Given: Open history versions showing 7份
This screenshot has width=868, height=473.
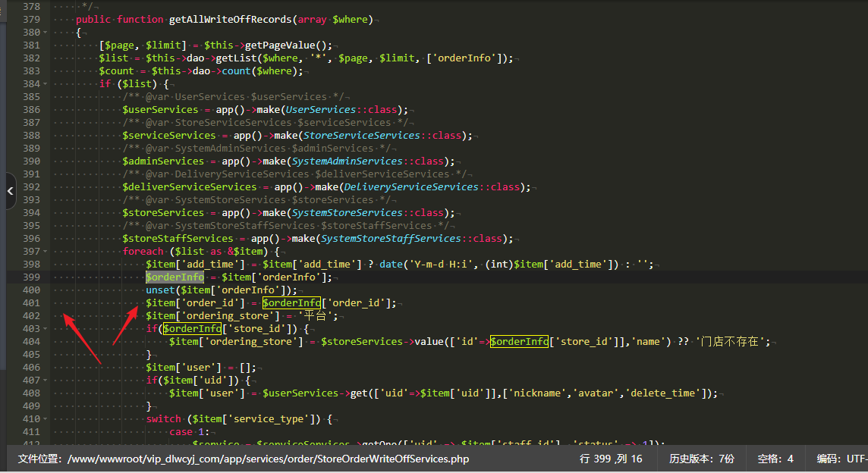Looking at the screenshot, I should click(701, 459).
